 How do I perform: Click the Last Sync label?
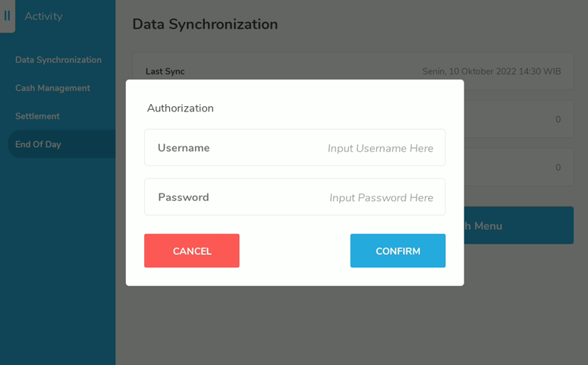[165, 71]
